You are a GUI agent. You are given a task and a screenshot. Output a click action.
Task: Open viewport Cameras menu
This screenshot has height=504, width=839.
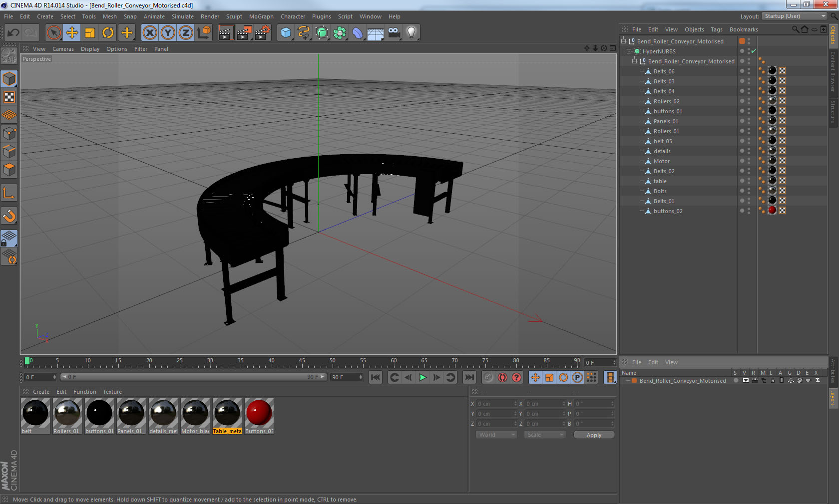coord(63,49)
